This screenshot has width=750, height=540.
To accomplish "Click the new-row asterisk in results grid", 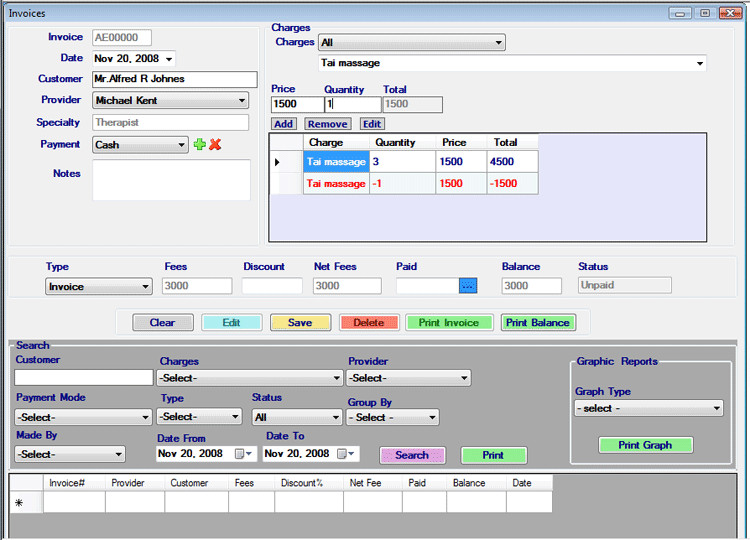I will coord(19,503).
